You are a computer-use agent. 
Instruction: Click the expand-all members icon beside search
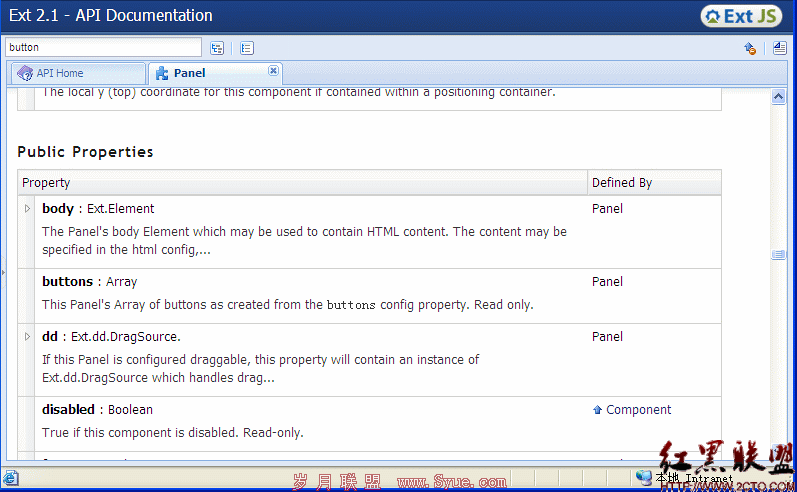[x=217, y=48]
